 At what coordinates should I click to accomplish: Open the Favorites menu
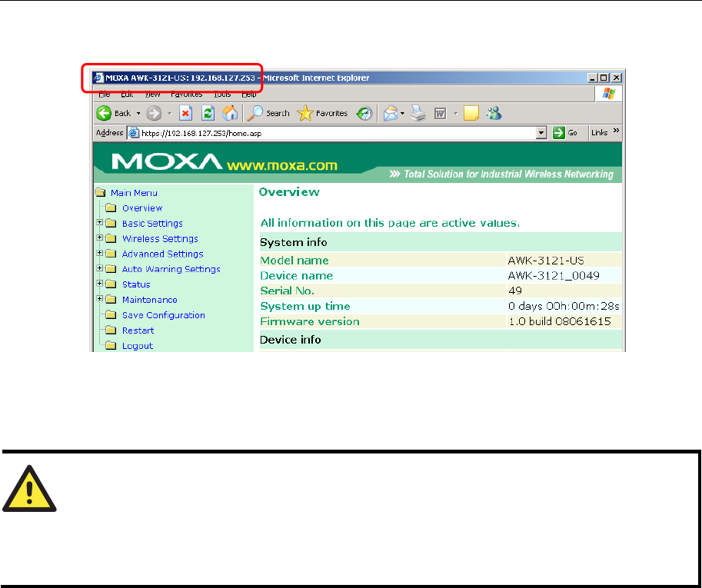187,94
